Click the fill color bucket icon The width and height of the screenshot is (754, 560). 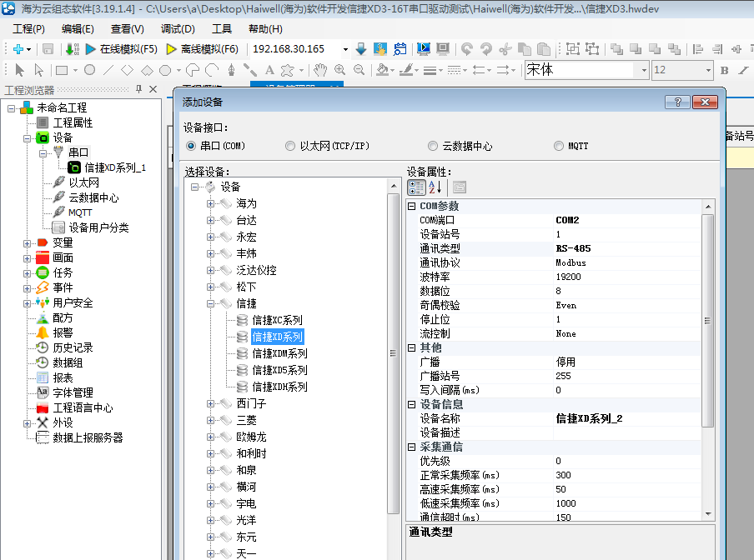click(382, 70)
